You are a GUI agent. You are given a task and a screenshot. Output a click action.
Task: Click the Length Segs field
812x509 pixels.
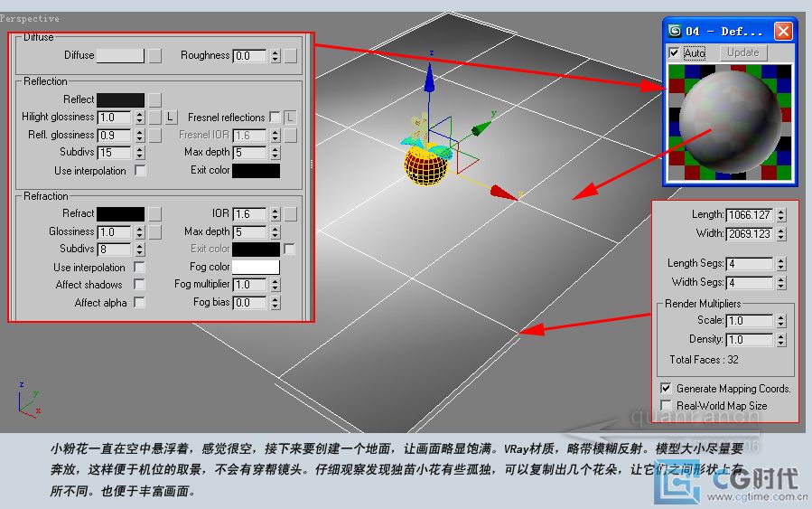749,264
